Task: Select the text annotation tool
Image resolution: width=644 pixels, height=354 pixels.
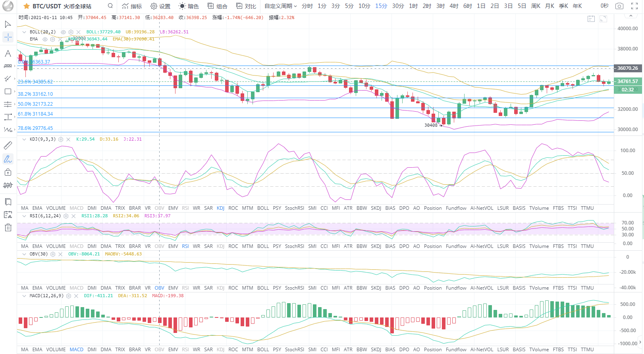Action: tap(8, 53)
